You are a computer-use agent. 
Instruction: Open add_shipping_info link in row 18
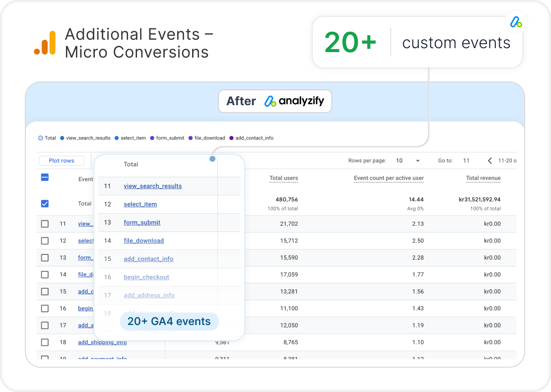click(x=102, y=342)
